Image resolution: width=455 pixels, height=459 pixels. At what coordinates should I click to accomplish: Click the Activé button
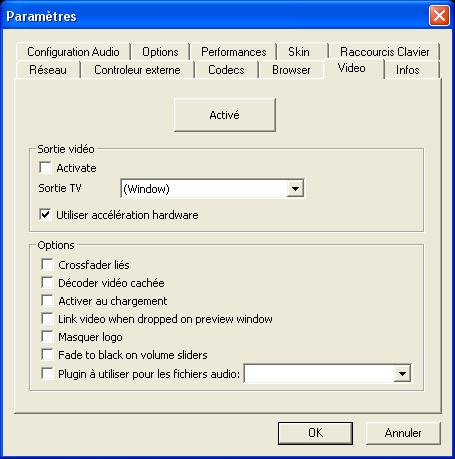tap(225, 115)
